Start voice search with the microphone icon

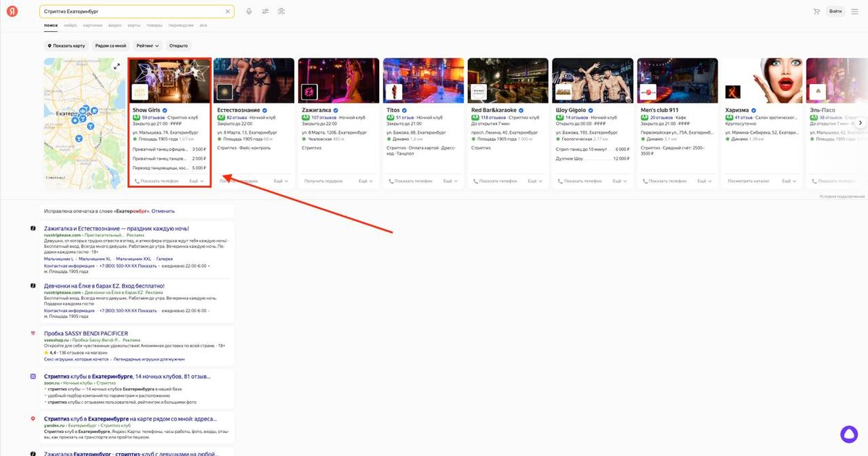coord(249,12)
